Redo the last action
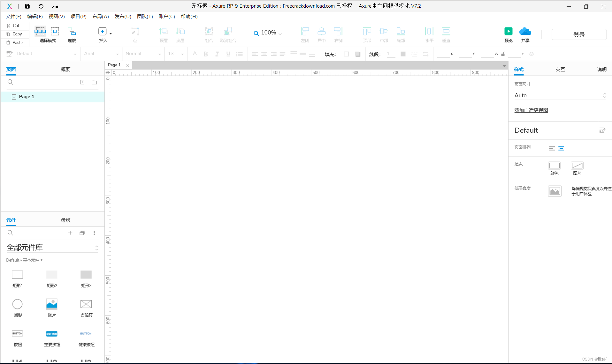612x364 pixels. point(55,6)
